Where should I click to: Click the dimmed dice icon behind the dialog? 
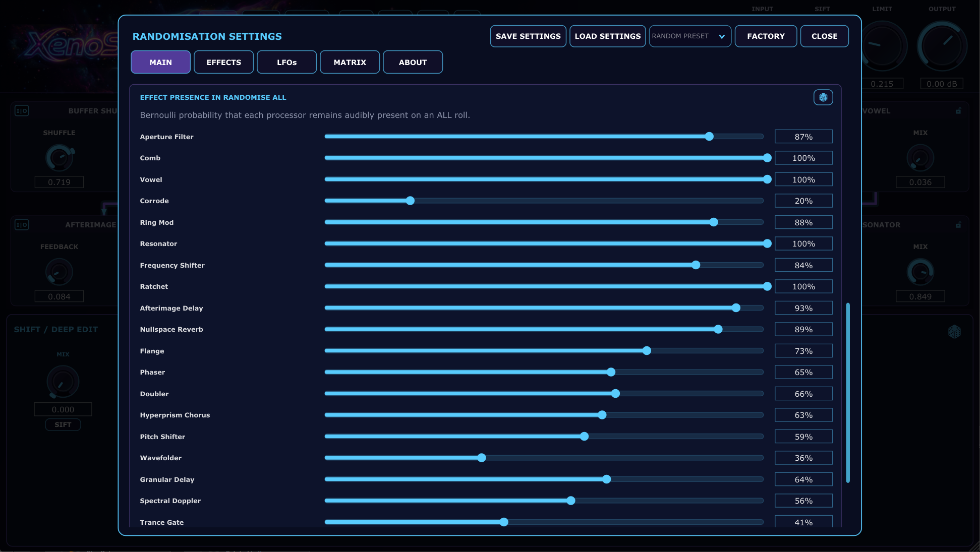[x=954, y=332]
